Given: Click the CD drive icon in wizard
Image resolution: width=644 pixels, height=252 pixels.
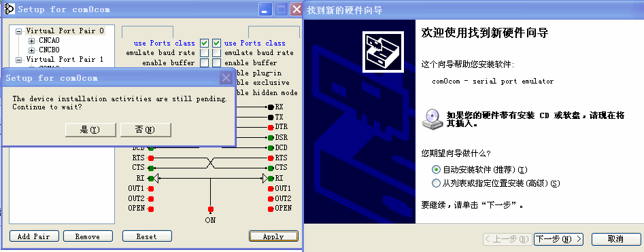Looking at the screenshot, I should (432, 119).
